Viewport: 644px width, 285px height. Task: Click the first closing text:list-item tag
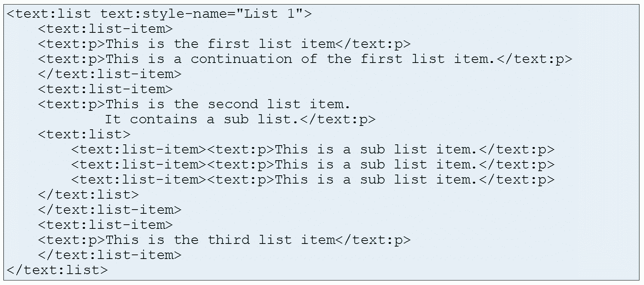click(109, 74)
